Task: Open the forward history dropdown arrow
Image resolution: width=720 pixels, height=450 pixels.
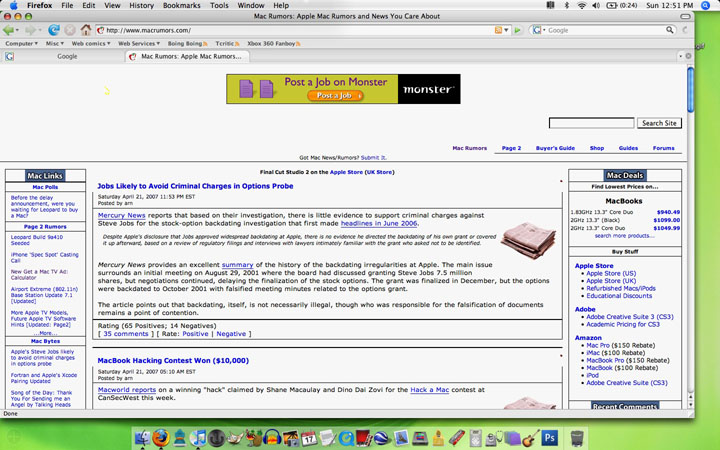Action: click(x=39, y=30)
